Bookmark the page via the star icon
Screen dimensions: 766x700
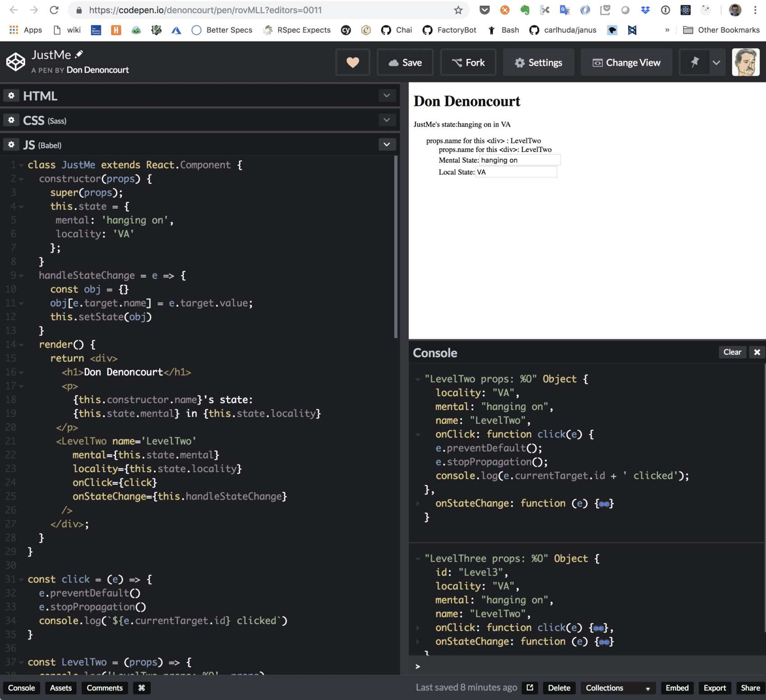click(458, 9)
